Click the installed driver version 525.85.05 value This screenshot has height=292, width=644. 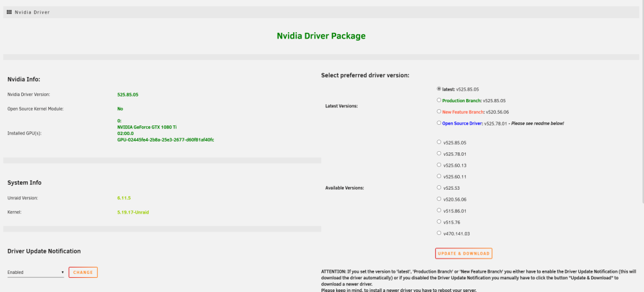tap(128, 95)
